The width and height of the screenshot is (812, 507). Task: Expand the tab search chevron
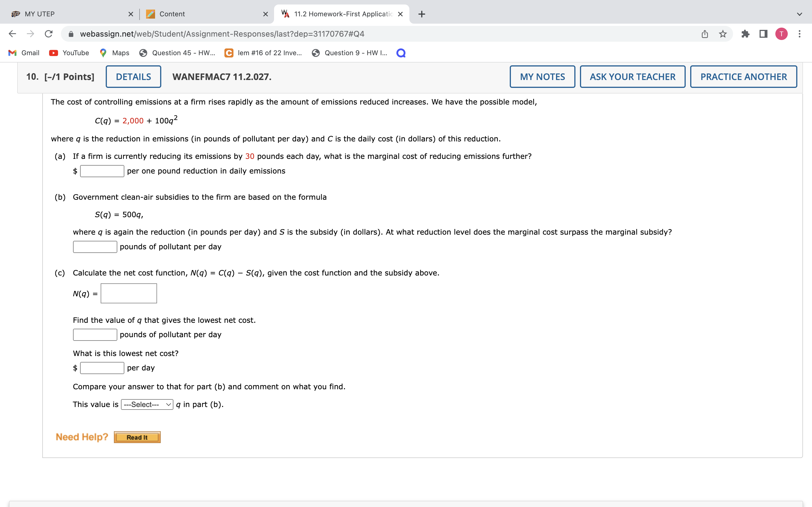(800, 14)
